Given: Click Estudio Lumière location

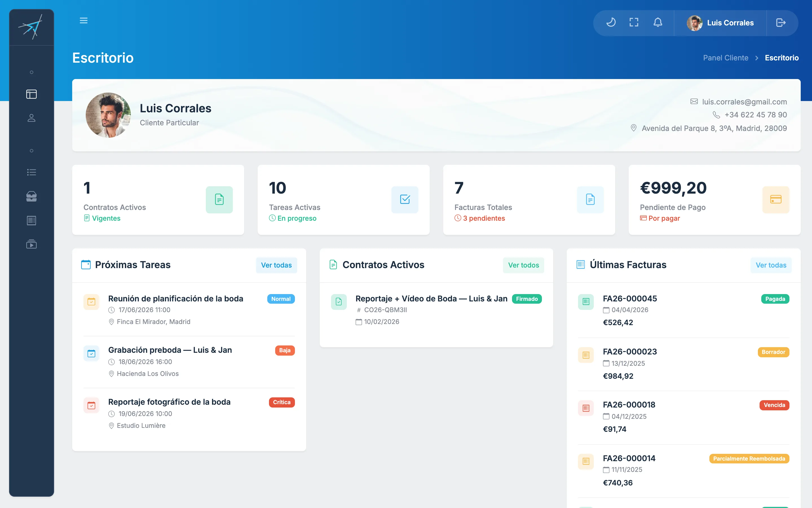Looking at the screenshot, I should point(141,426).
